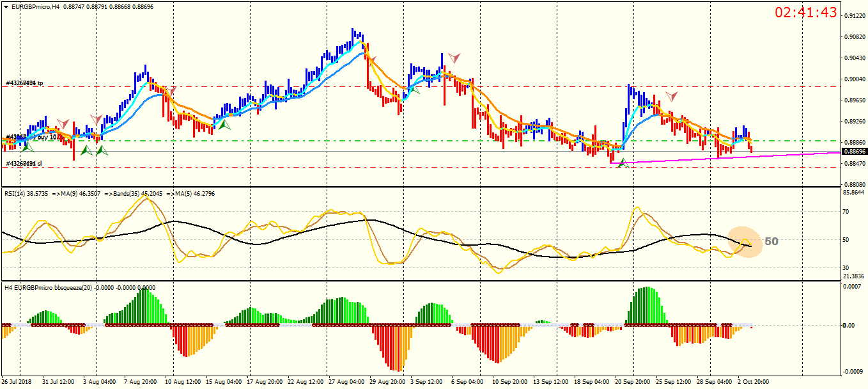Click the triangle beside EURGBPmicro,H4 title
Viewport: 868px width, 389px height.
tap(6, 6)
